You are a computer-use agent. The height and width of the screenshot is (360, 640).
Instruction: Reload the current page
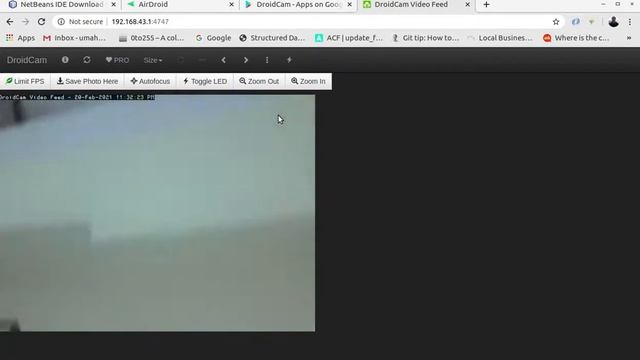point(41,22)
